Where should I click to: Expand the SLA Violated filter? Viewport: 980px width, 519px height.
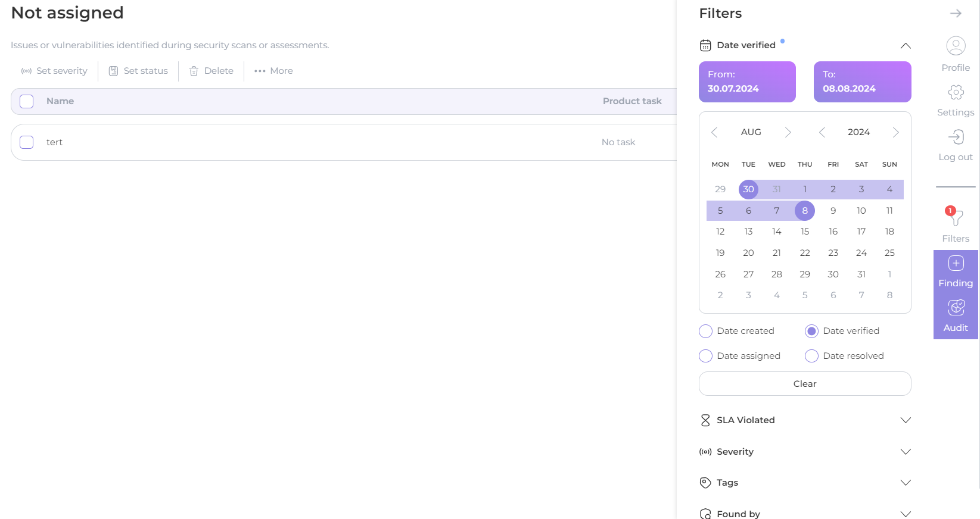[905, 420]
